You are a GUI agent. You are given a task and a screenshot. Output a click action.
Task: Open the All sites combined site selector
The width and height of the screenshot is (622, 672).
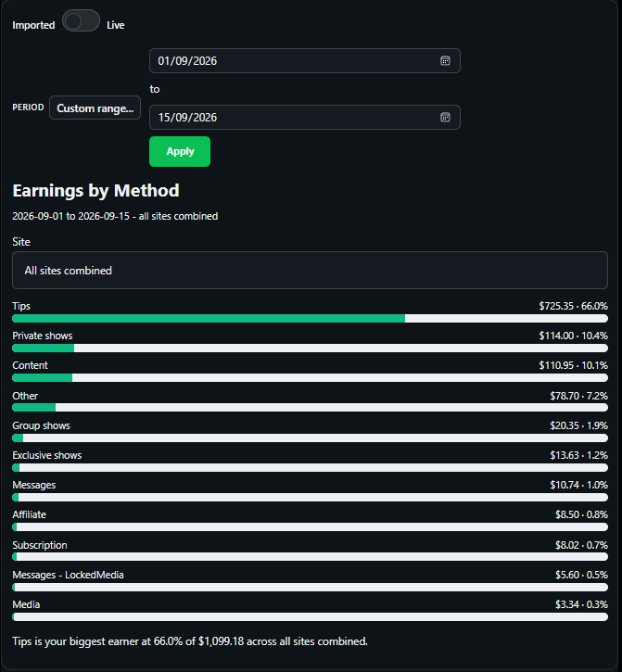310,271
